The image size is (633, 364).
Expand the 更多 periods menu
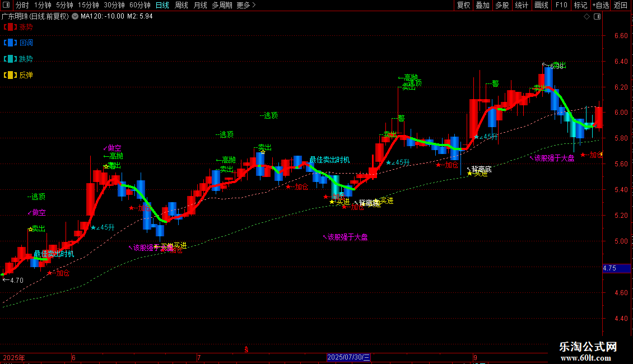tap(246, 5)
